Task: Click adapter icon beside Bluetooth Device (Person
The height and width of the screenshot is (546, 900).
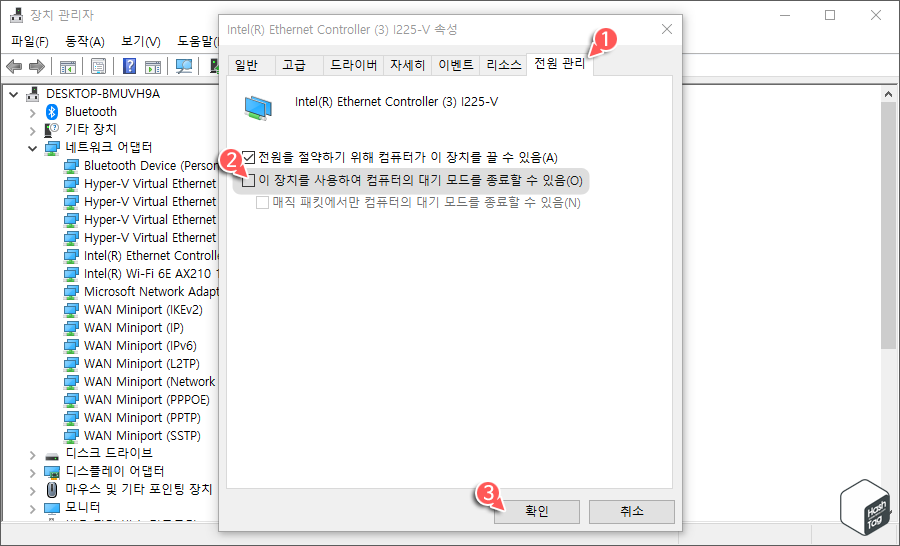Action: (71, 166)
